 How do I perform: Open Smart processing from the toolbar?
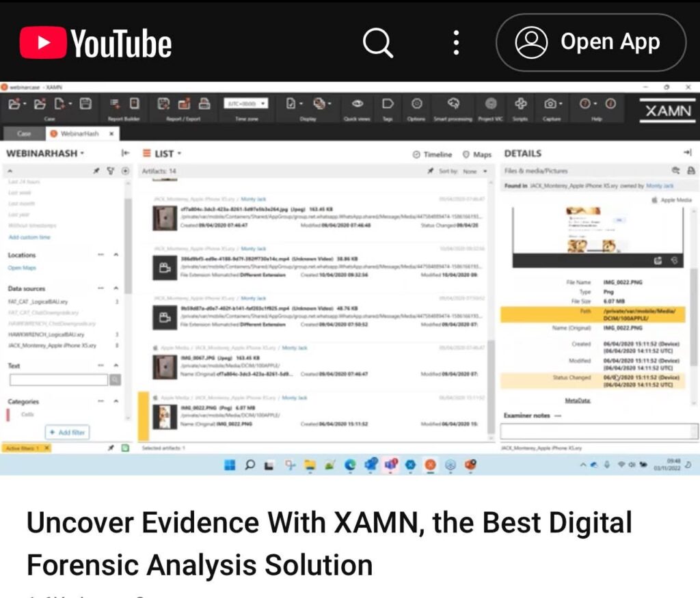[x=453, y=104]
